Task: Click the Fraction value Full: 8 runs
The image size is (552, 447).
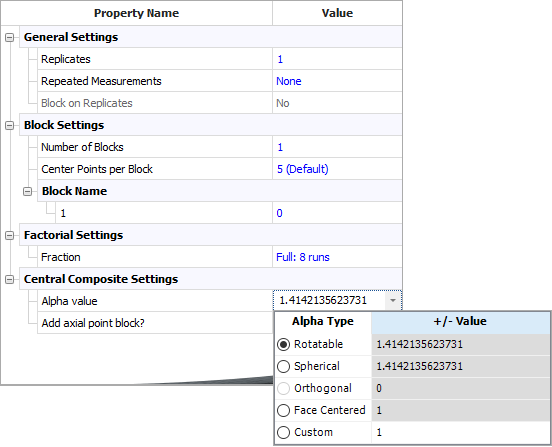Action: coord(303,257)
